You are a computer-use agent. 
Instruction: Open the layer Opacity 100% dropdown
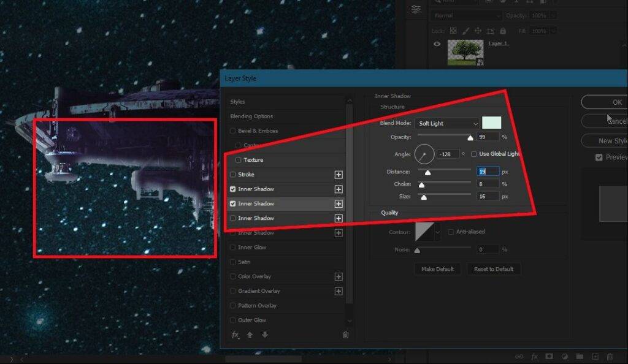553,15
